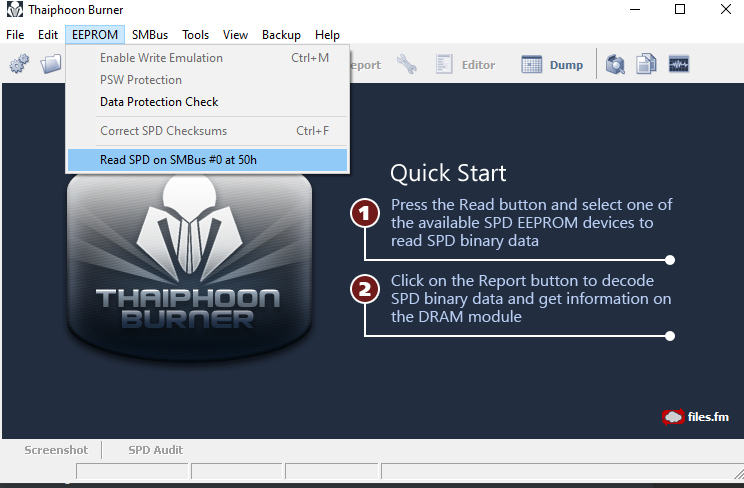Image resolution: width=744 pixels, height=488 pixels.
Task: Choose Read SPD on SMBus #0 at 50h
Action: pos(207,160)
